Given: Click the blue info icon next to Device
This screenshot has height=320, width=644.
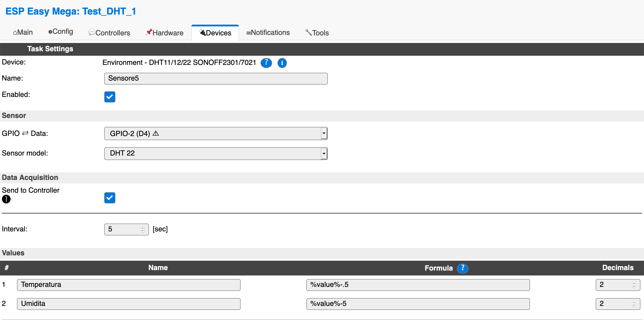Looking at the screenshot, I should pyautogui.click(x=282, y=63).
